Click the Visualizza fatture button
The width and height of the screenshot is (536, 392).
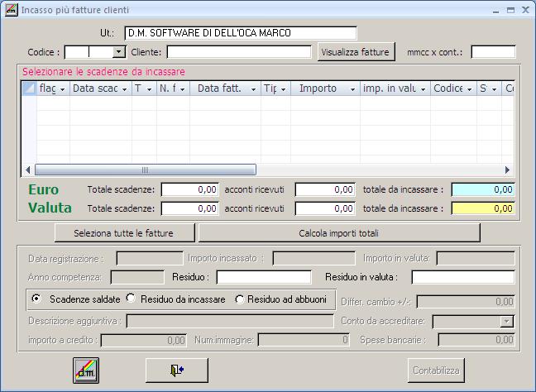pyautogui.click(x=356, y=52)
